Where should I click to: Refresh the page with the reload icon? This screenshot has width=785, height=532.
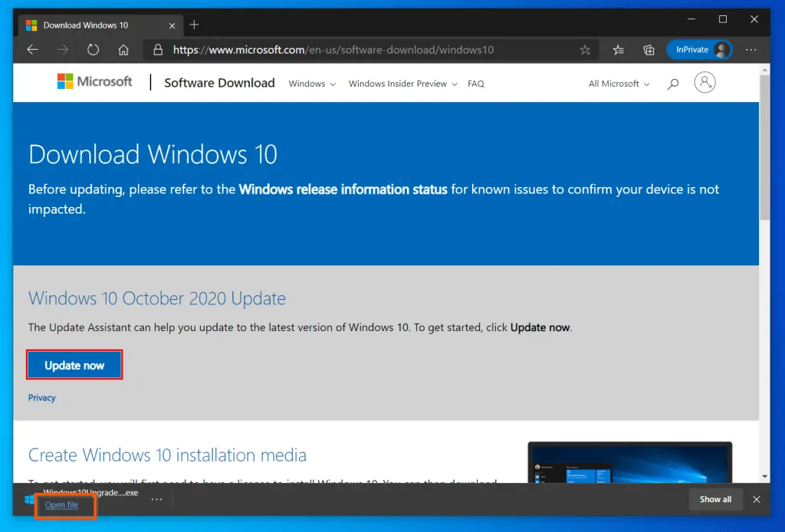click(x=93, y=50)
